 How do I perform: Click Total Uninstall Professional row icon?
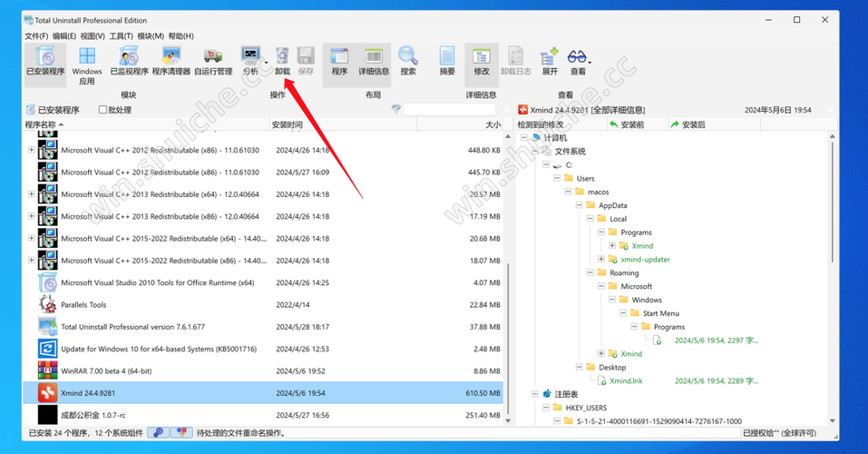(47, 327)
